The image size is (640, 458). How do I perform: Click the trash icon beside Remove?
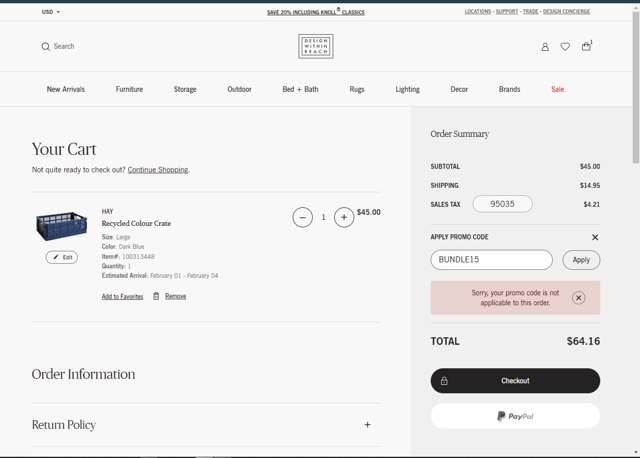pos(156,296)
